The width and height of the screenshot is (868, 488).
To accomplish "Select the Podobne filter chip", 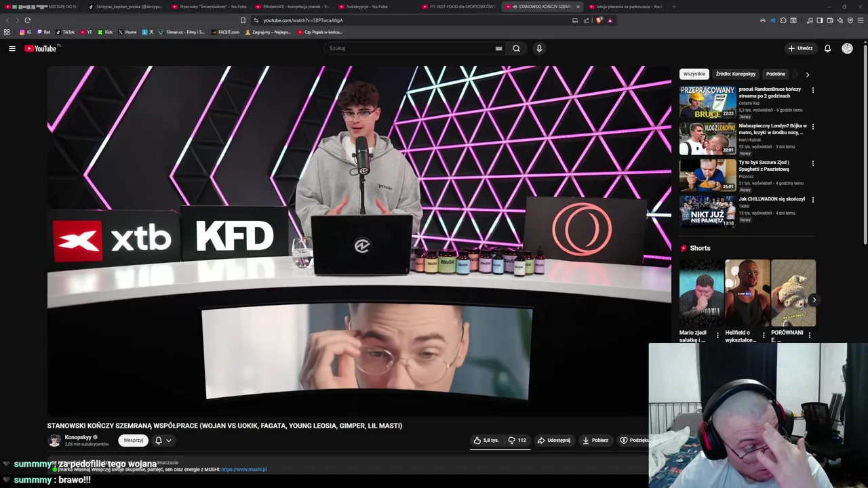I will pos(775,74).
